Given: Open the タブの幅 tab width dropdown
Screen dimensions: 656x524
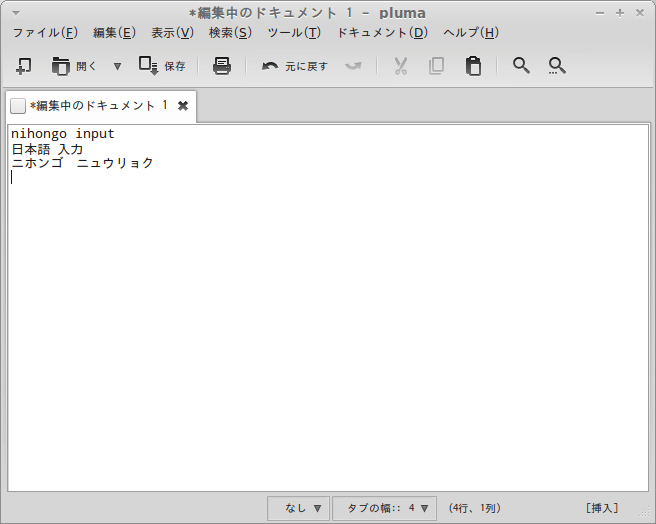Looking at the screenshot, I should click(x=384, y=508).
